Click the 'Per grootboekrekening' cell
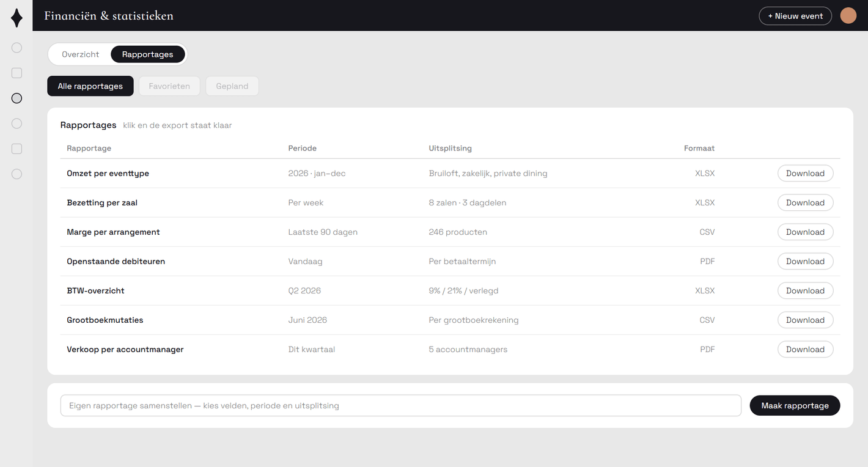This screenshot has width=868, height=467. click(x=474, y=320)
